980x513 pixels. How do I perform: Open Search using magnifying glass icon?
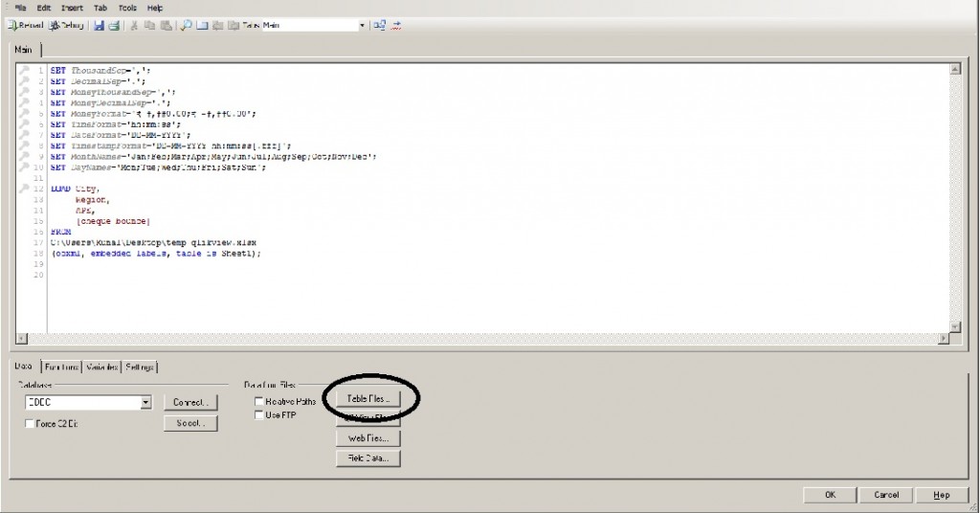point(187,25)
